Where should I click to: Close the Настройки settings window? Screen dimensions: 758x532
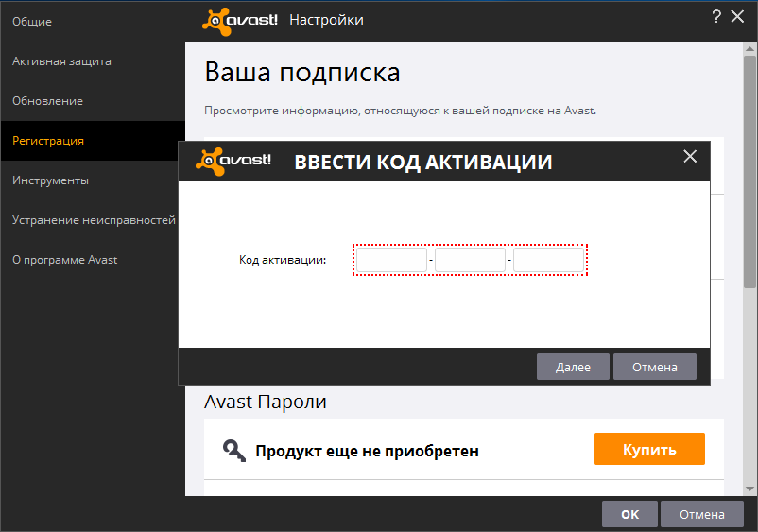[x=737, y=17]
